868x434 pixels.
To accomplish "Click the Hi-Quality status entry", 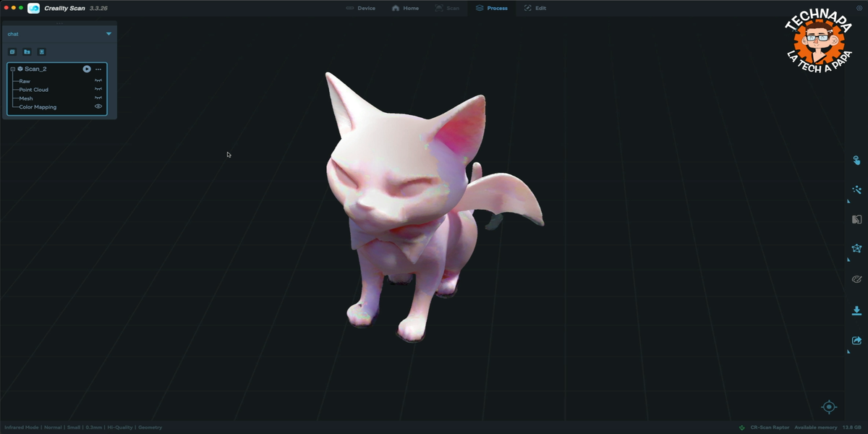I will pyautogui.click(x=119, y=427).
